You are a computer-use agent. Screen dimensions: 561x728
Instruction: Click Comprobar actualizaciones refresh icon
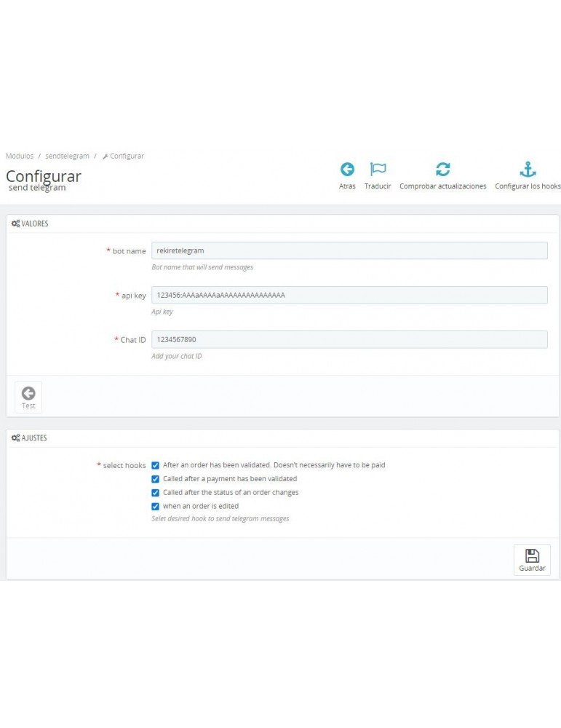pos(442,170)
